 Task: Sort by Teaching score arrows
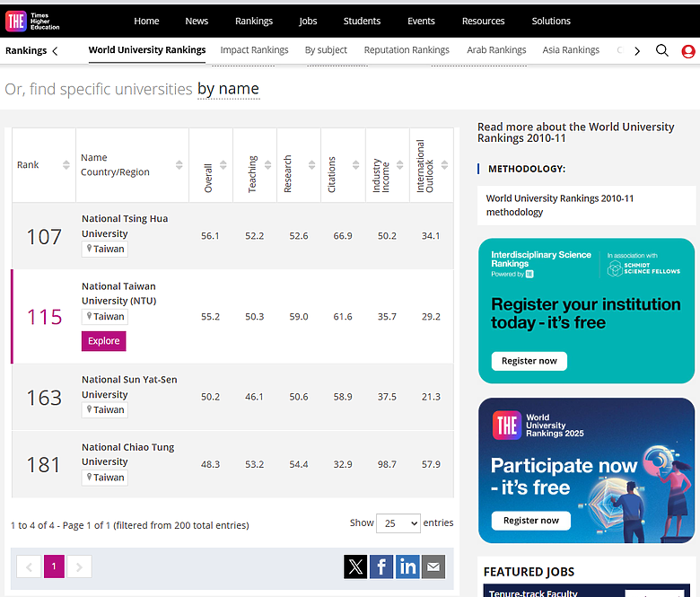coord(267,165)
